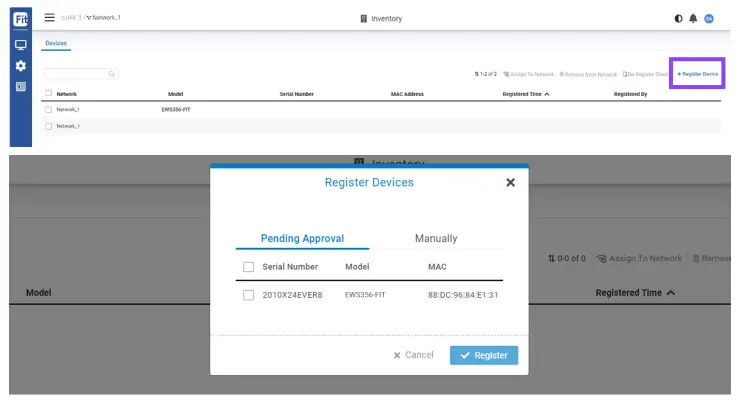Click the 2010X24EVER8 serial number
Screen dimensions: 746x408
click(x=292, y=295)
